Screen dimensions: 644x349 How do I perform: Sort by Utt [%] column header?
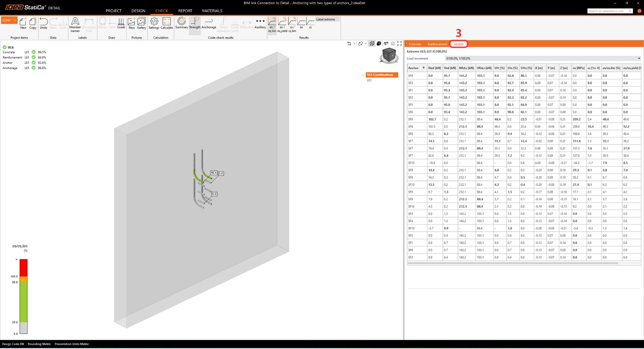point(500,68)
